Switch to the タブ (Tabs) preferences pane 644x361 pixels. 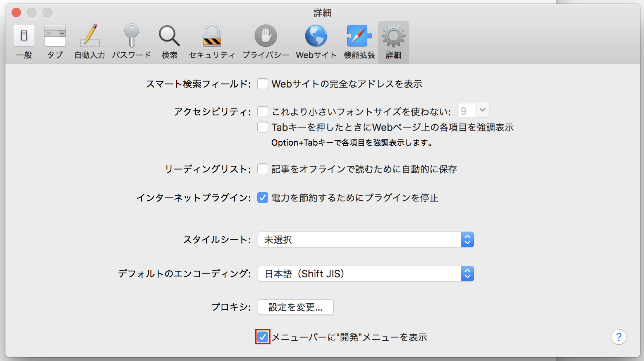55,41
